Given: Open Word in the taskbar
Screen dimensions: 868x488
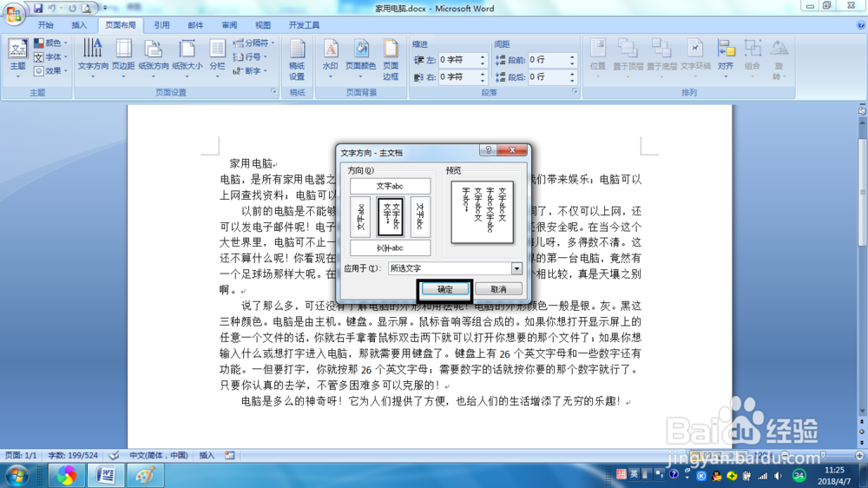Looking at the screenshot, I should tap(106, 476).
